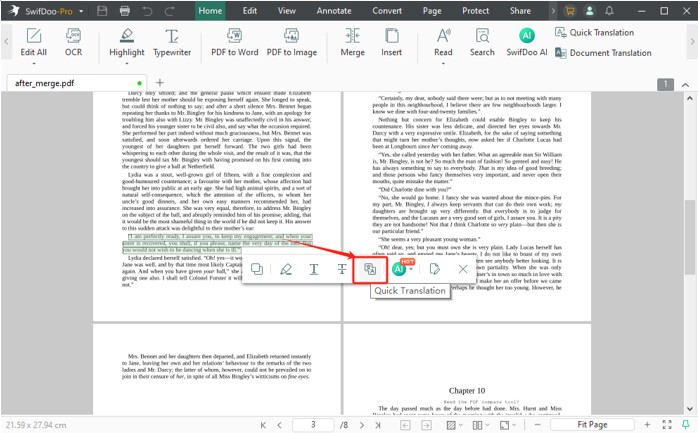This screenshot has height=433, width=698.
Task: Select the after_merge.pdf document tab
Action: pos(77,83)
